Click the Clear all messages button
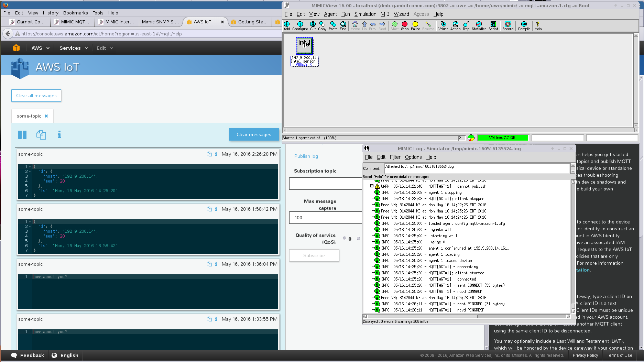Viewport: 644px width, 362px height. tap(36, 96)
